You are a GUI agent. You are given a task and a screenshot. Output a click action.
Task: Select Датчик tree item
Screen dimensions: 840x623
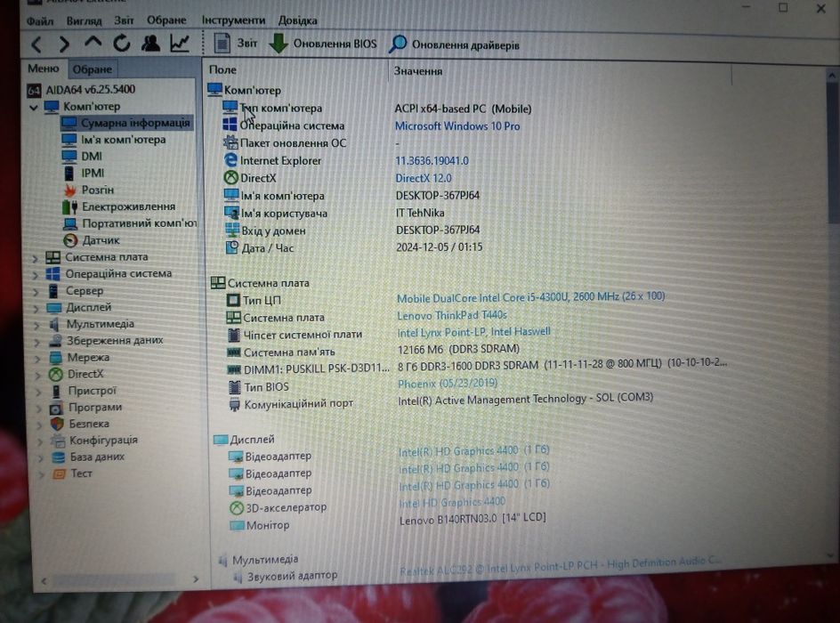click(x=91, y=240)
